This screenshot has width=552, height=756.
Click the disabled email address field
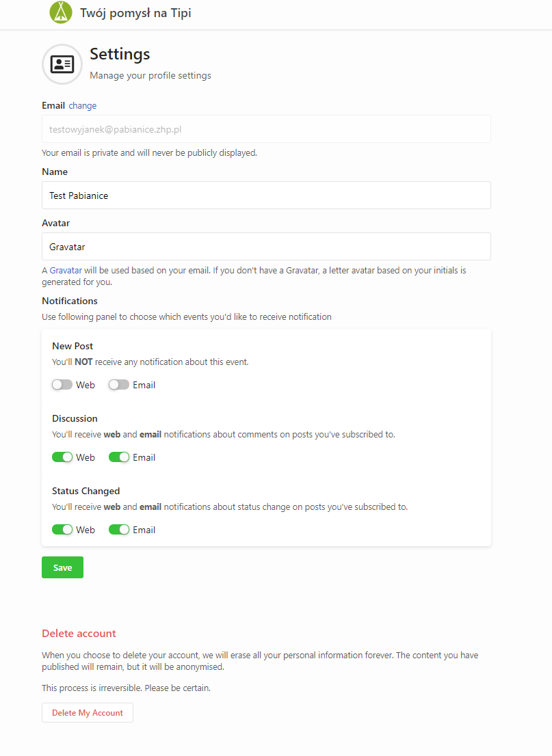pos(266,129)
